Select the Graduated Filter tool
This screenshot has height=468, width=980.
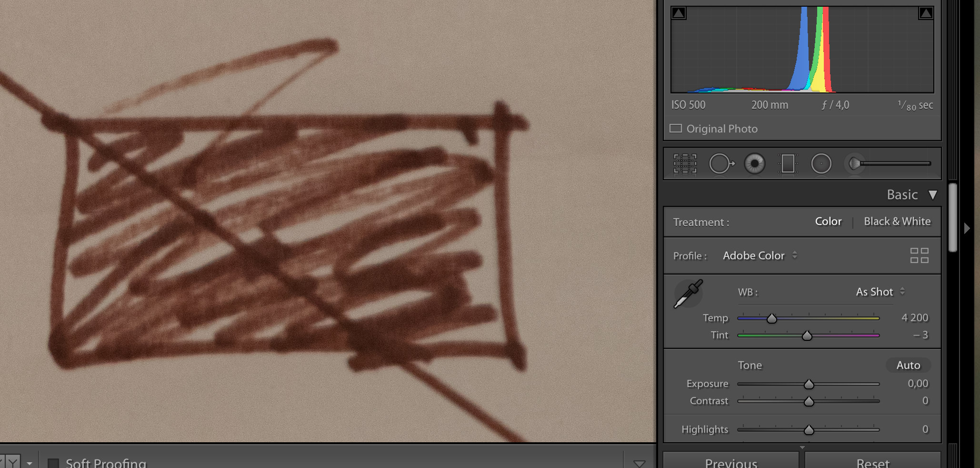tap(788, 163)
